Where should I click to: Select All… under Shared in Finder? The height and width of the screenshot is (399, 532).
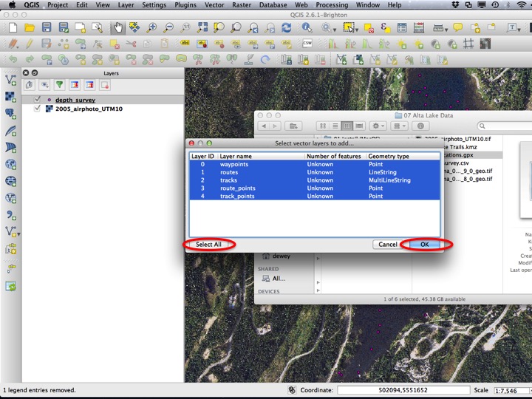(x=279, y=279)
